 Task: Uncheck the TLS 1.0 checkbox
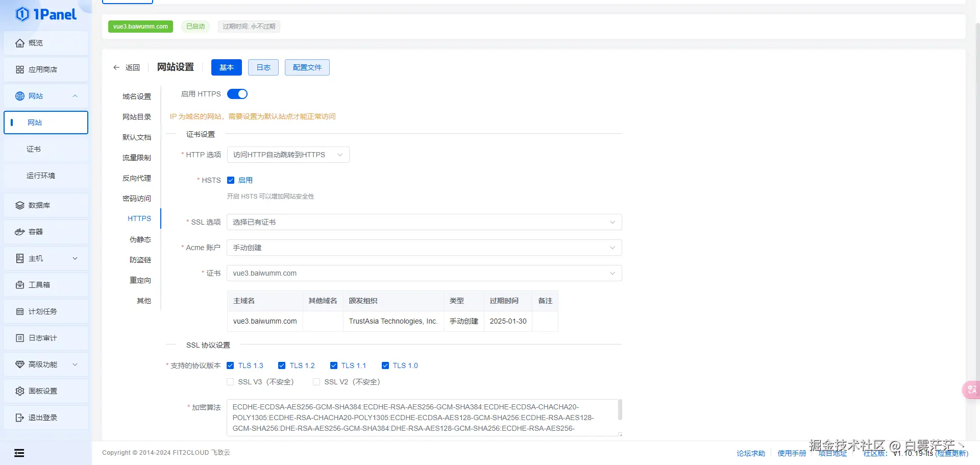[385, 365]
